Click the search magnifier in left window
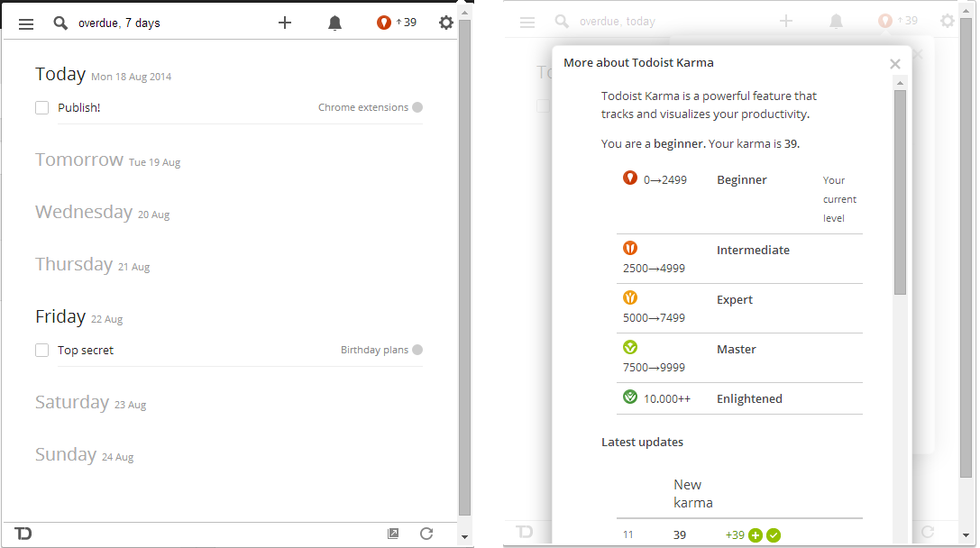 click(60, 23)
